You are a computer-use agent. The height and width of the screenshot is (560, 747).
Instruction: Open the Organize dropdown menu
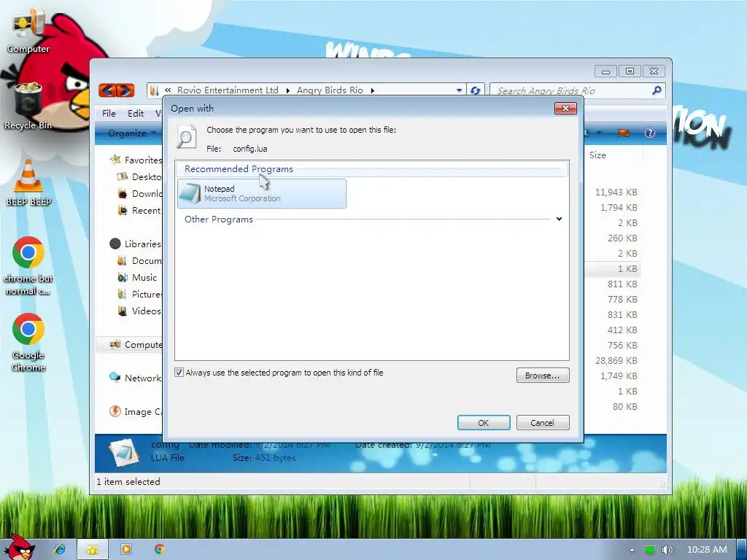tap(131, 133)
